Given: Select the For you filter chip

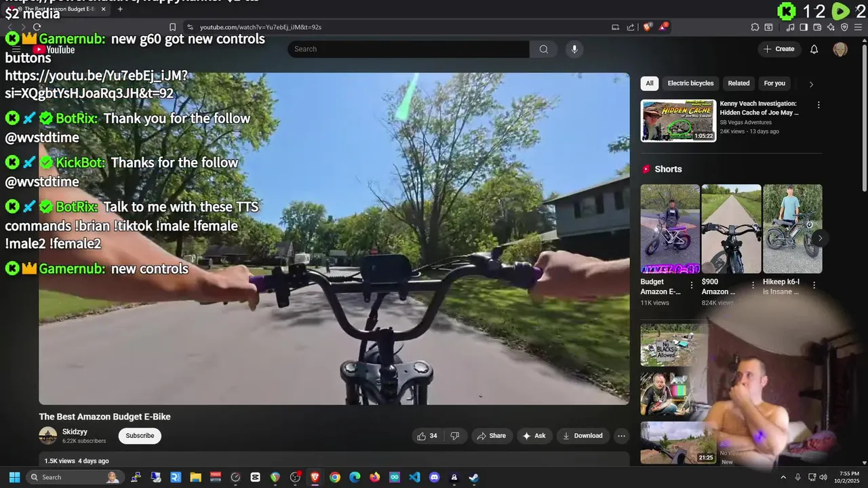Looking at the screenshot, I should [x=774, y=83].
